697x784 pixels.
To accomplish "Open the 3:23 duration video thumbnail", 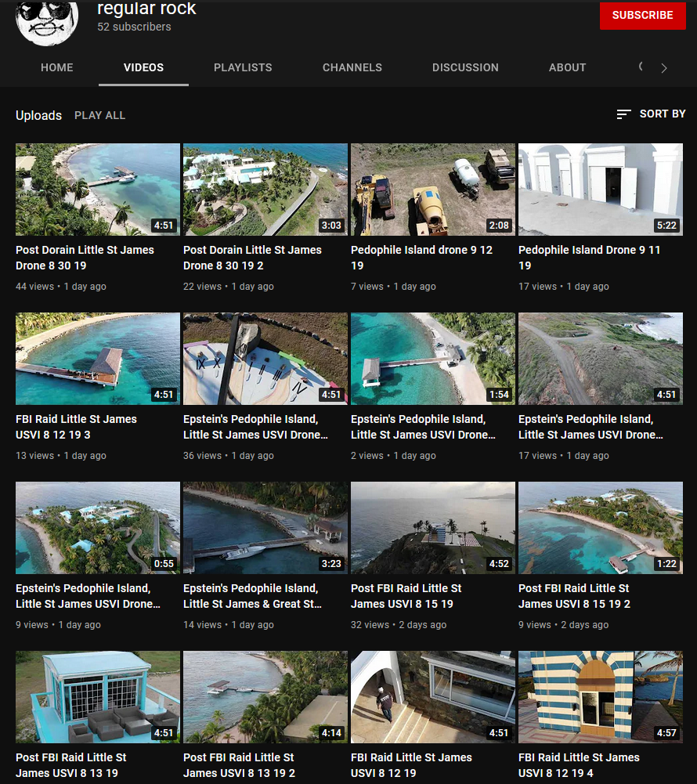I will coord(265,528).
